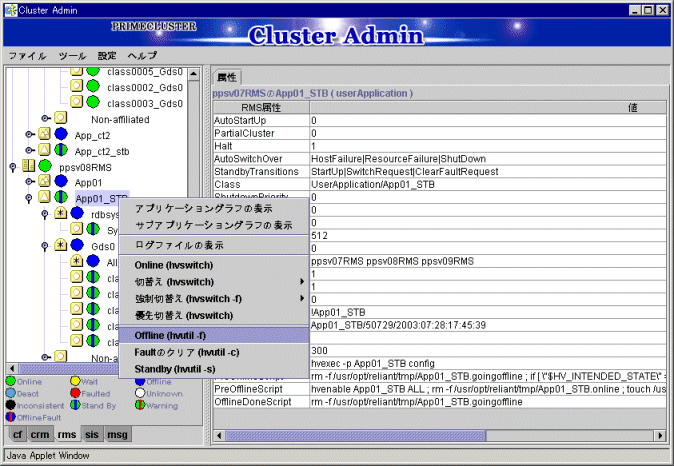Open the ファイル menu
The height and width of the screenshot is (466, 674).
27,56
